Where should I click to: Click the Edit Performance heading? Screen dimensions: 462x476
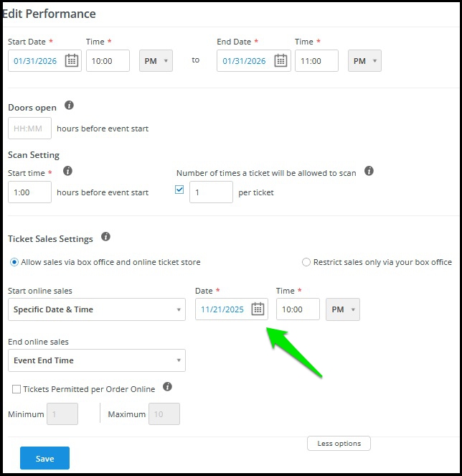coord(49,14)
